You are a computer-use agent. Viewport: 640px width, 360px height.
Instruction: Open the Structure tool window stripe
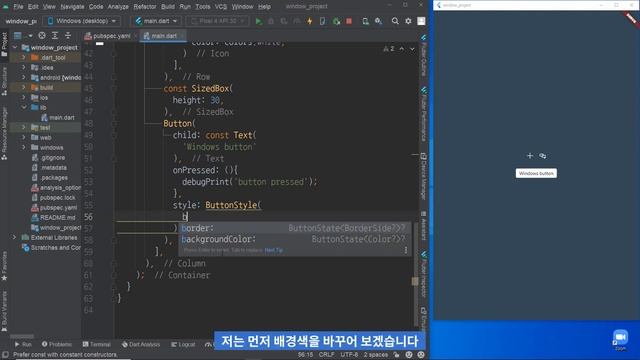4,81
